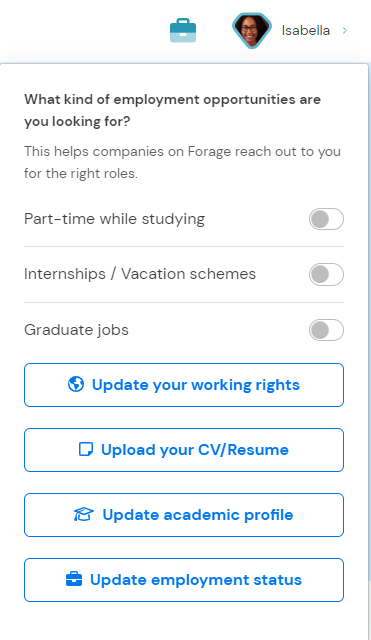Click the briefcase icon for employment status
The image size is (371, 640).
coord(74,580)
